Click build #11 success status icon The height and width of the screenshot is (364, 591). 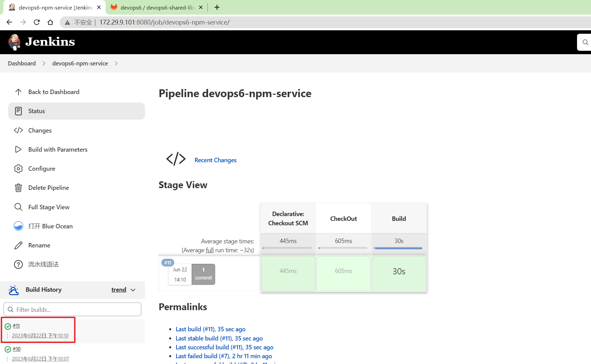(x=8, y=327)
